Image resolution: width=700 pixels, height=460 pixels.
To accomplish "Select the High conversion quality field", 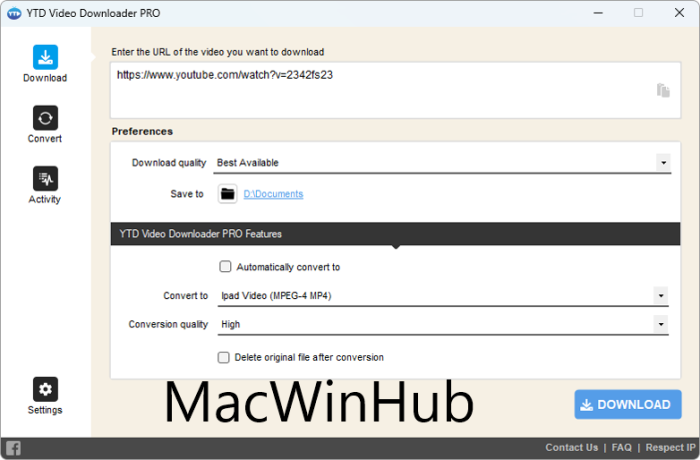I will (x=442, y=324).
